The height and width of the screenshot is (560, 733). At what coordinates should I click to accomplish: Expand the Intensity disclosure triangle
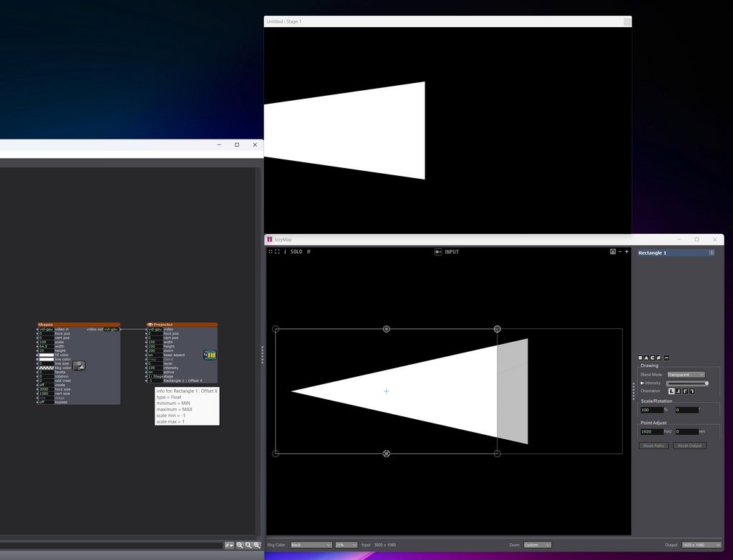(642, 383)
